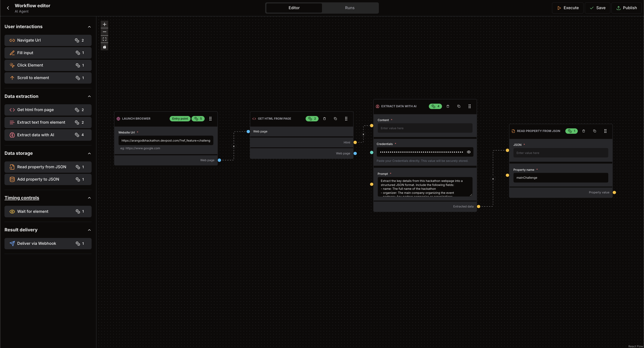Screen dimensions: 644x348
Task: Click drag handle of Launch Browser node
Action: click(x=210, y=119)
